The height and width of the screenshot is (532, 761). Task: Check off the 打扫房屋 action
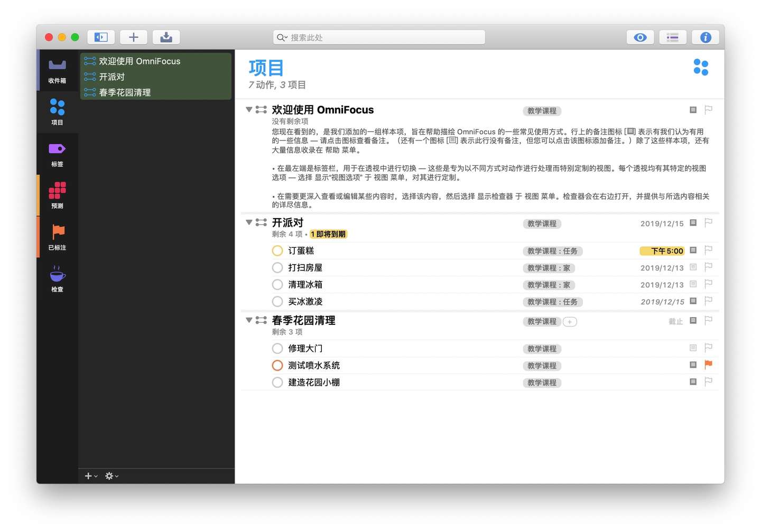click(x=277, y=267)
